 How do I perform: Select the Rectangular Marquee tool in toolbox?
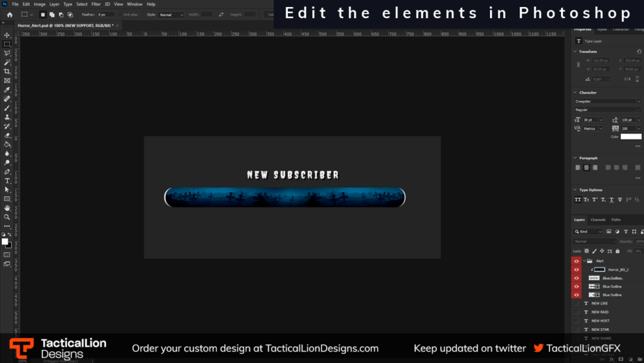click(7, 44)
